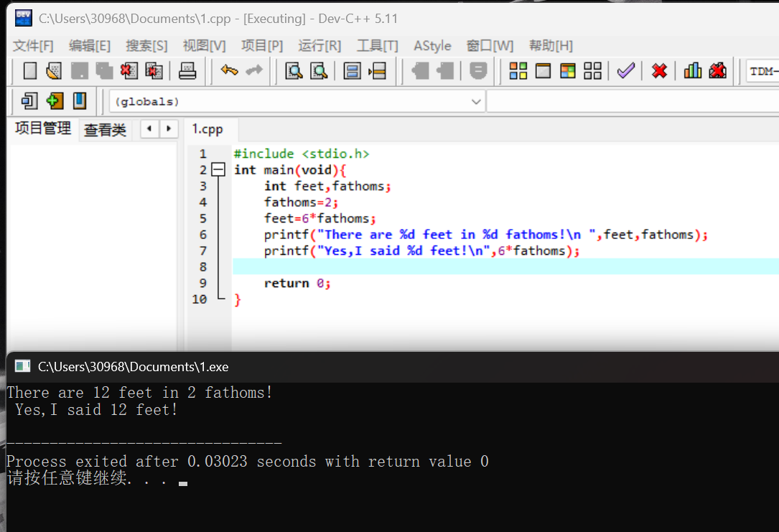This screenshot has width=779, height=532.
Task: Click the Dev-C++ application icon in title bar
Action: coord(24,19)
